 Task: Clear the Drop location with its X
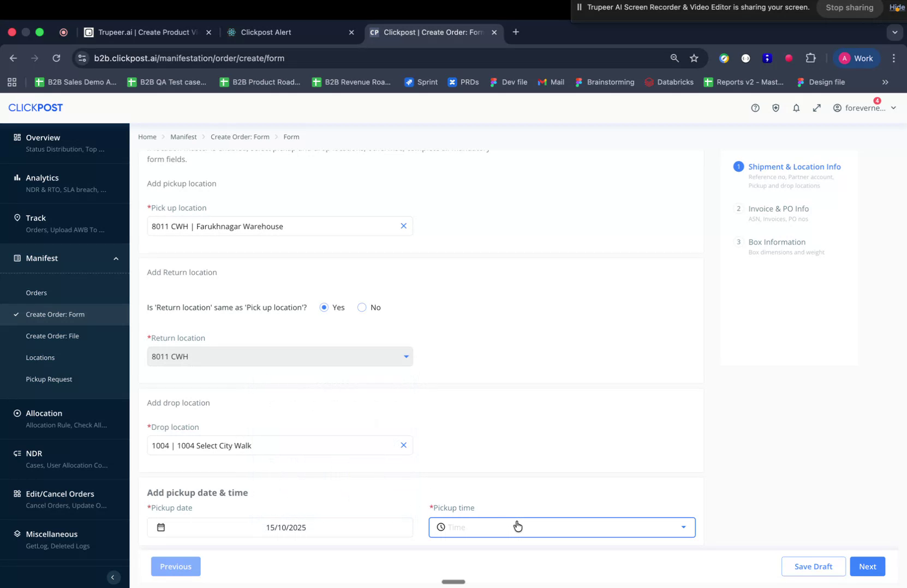(404, 445)
